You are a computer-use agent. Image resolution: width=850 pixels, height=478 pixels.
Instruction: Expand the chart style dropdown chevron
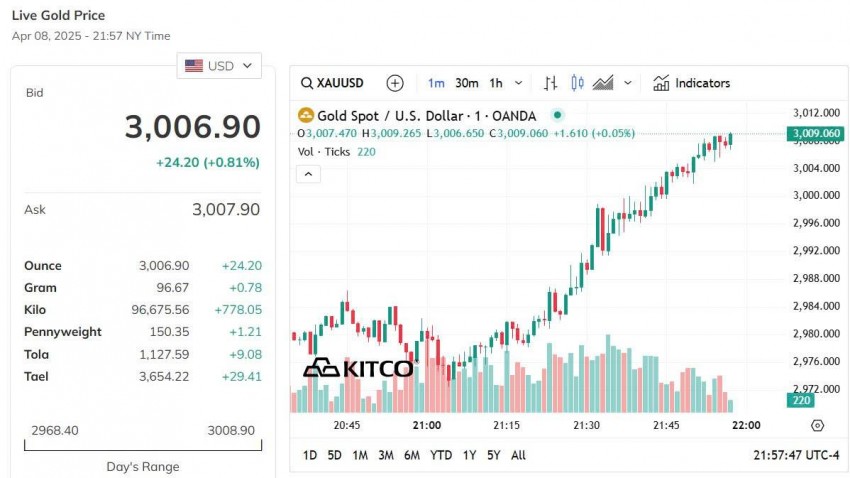pyautogui.click(x=628, y=83)
